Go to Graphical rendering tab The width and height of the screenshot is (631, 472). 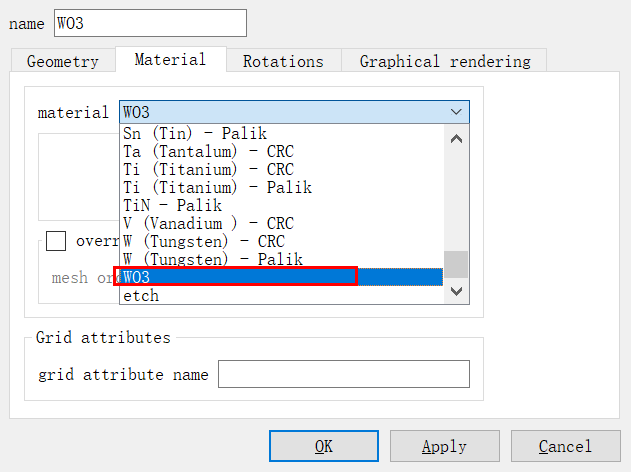[x=444, y=60]
